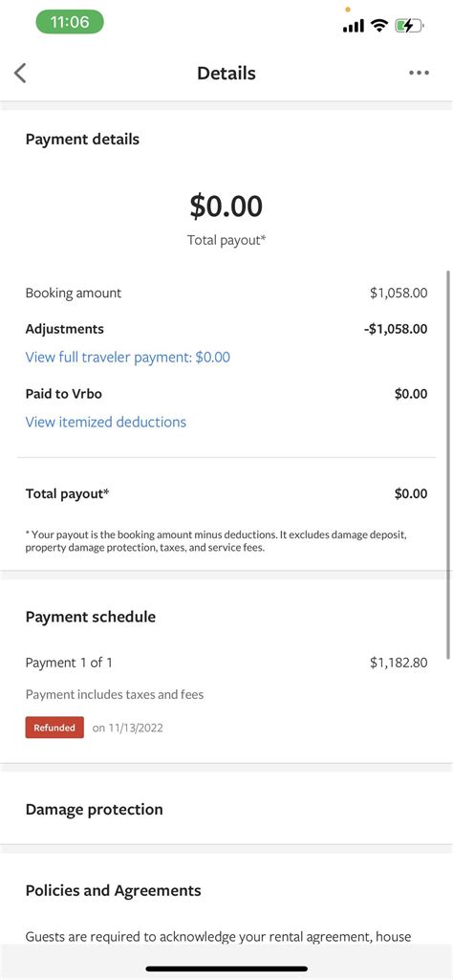Image resolution: width=453 pixels, height=980 pixels.
Task: Select the Payment details heading
Action: pos(82,140)
